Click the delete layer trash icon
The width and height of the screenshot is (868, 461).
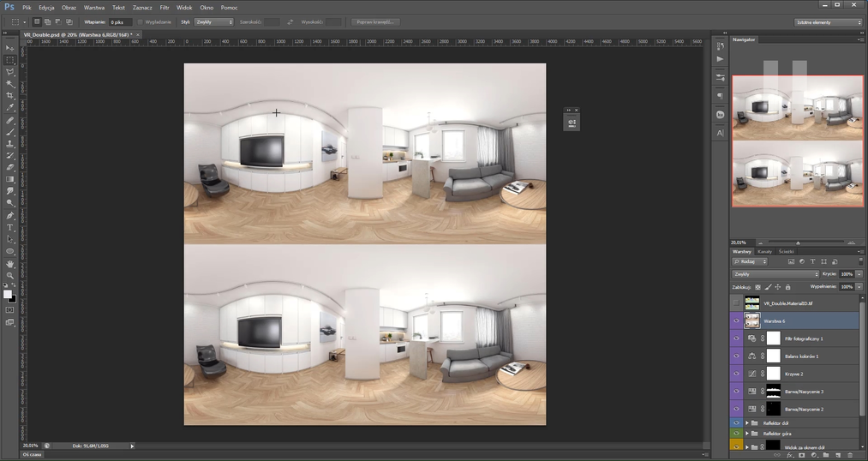[849, 455]
